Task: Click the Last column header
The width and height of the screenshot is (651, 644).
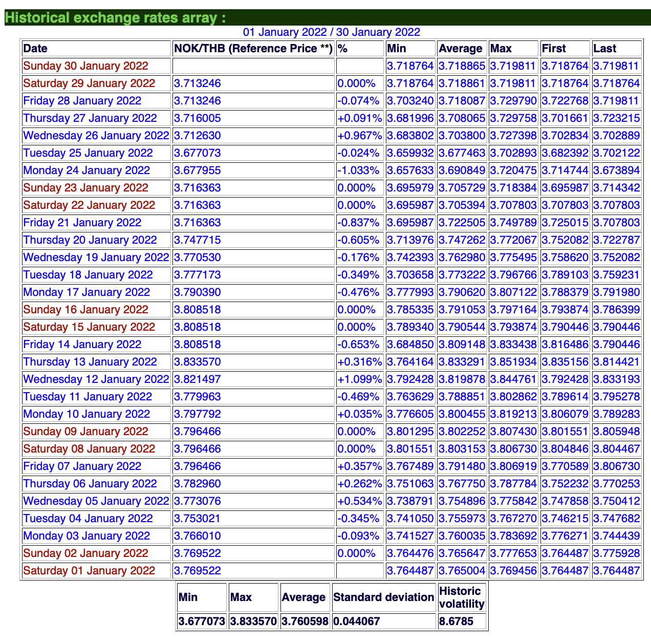Action: [x=605, y=49]
